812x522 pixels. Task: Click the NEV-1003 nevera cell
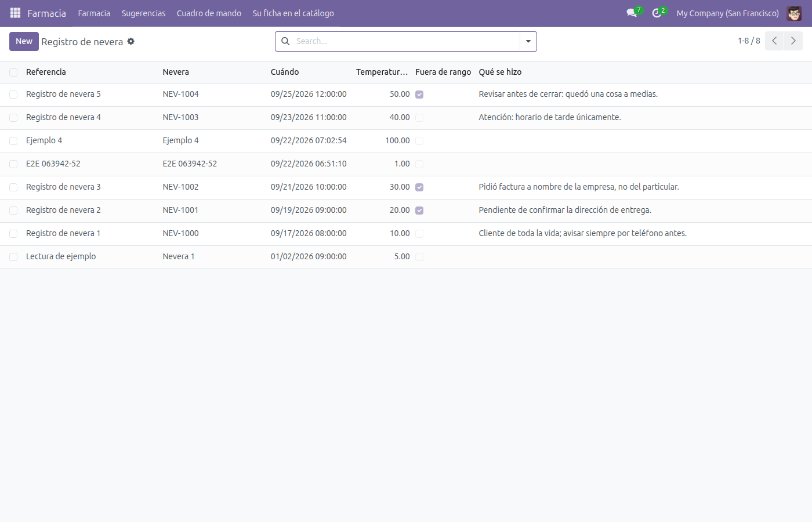coord(180,117)
